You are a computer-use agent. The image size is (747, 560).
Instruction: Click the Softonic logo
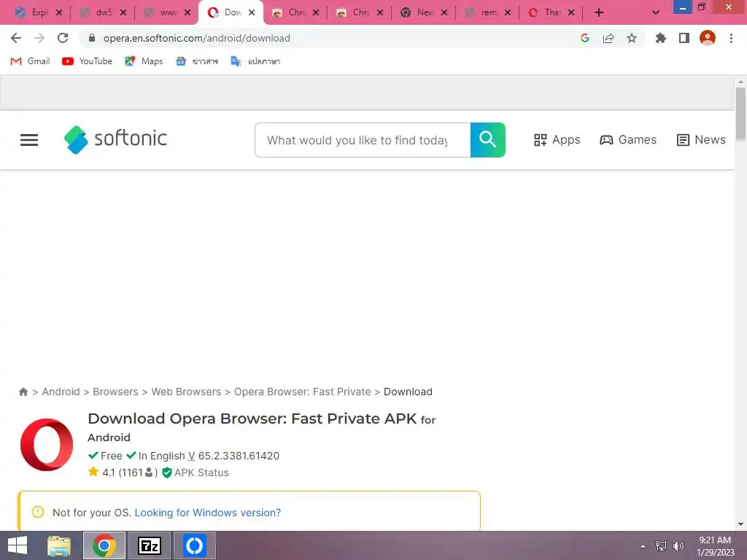click(116, 139)
